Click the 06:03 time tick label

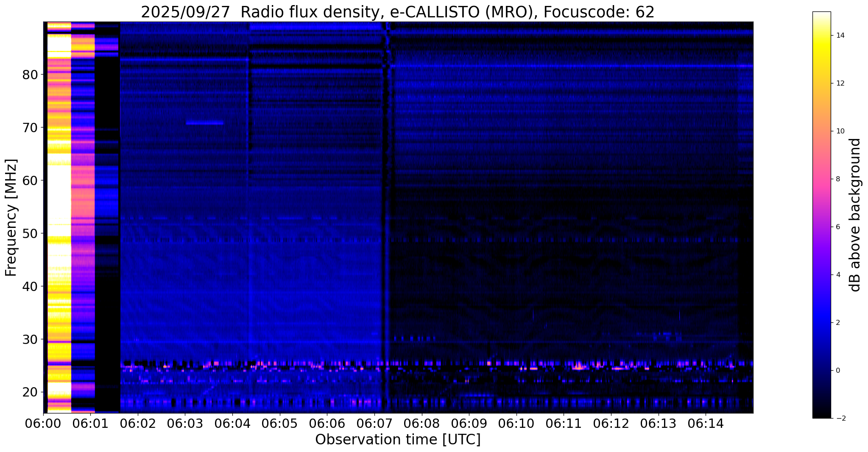tap(185, 423)
